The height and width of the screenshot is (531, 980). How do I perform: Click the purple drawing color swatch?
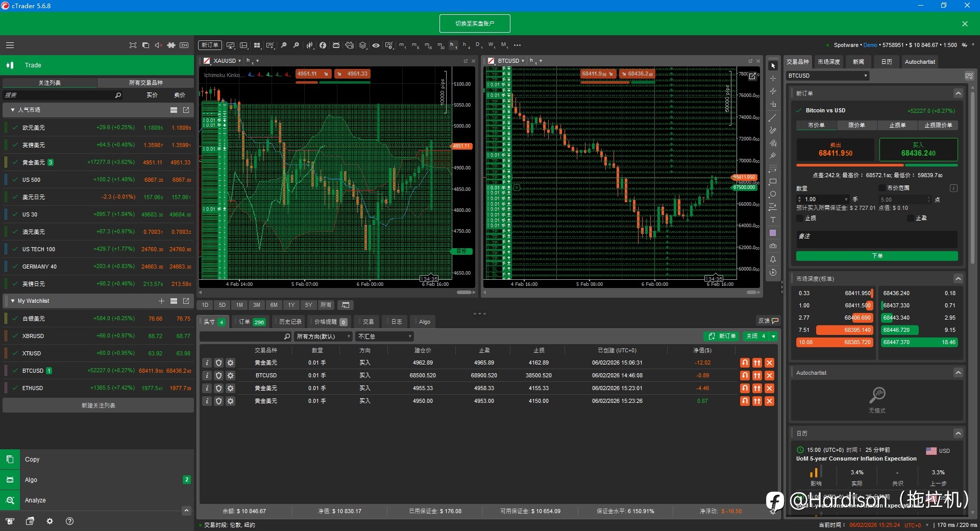[x=773, y=233]
